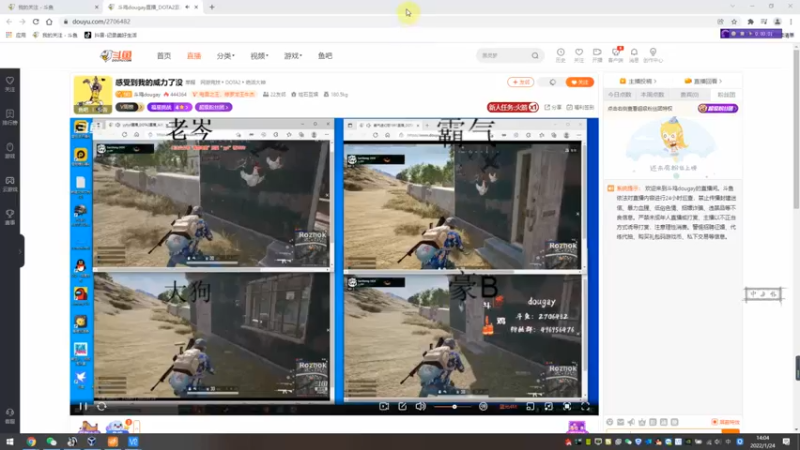Switch to the 今日贡献 tab
Screen dimensions: 800x450
[619, 95]
